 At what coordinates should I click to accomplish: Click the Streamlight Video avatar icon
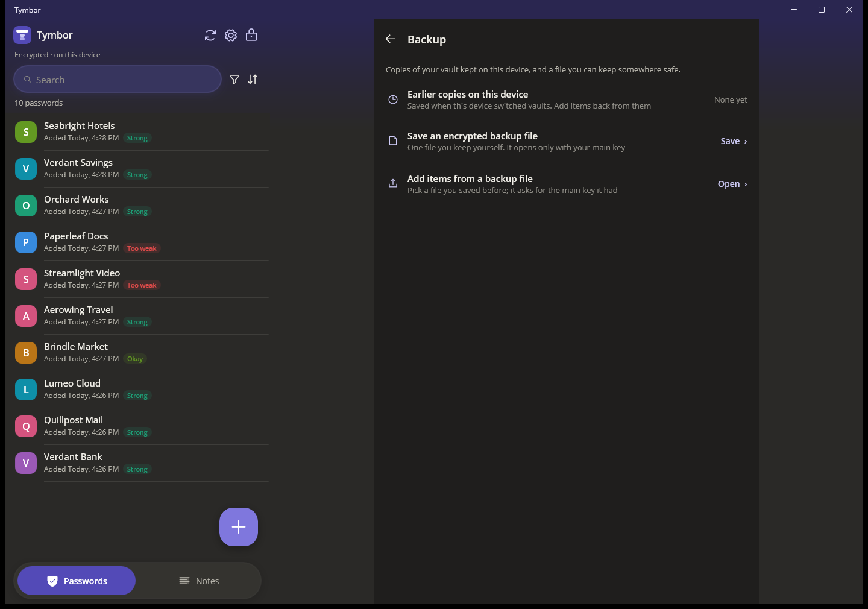26,279
